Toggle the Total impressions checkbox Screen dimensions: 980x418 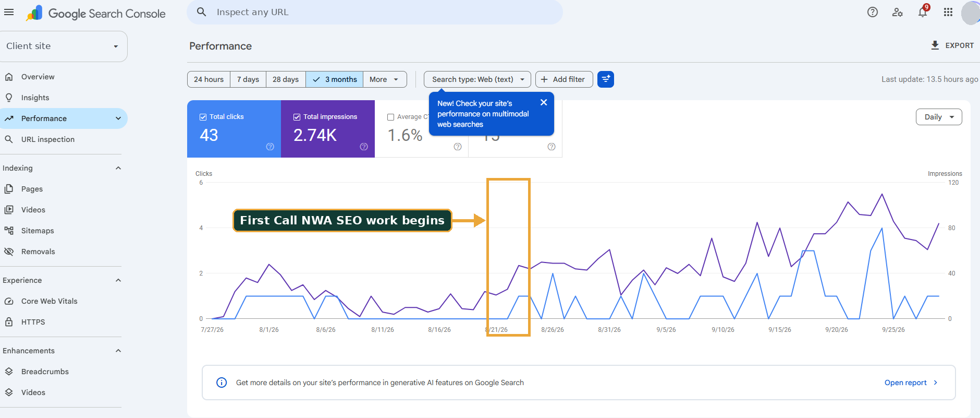pos(297,117)
